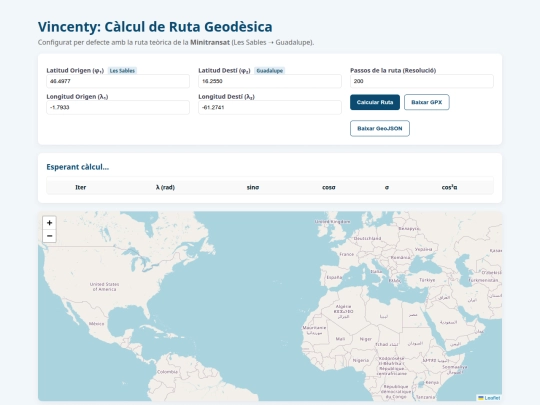540x405 pixels.
Task: Zoom in the map with the plus button
Action: (x=49, y=223)
